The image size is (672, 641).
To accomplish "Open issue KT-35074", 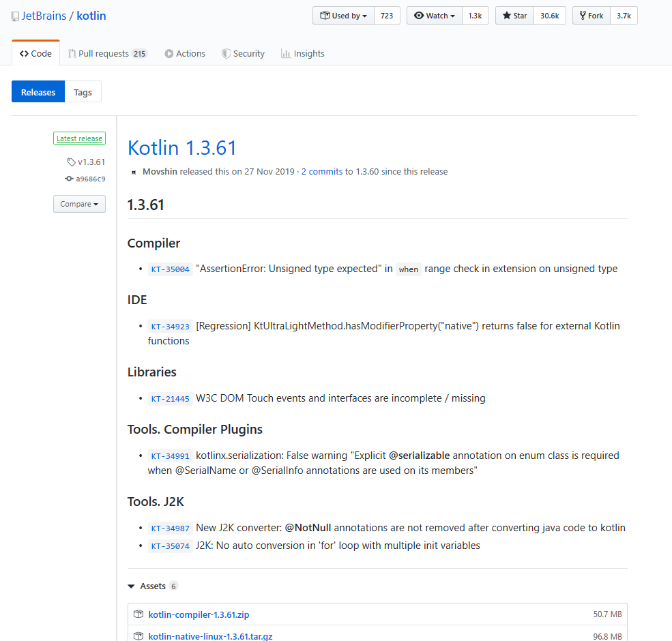I will click(x=170, y=546).
